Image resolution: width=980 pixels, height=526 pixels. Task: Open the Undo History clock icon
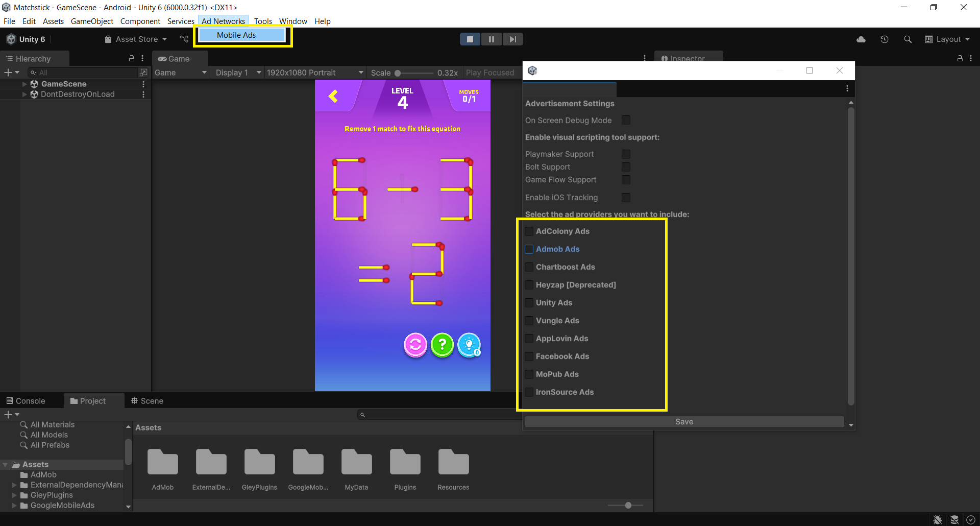(x=885, y=39)
